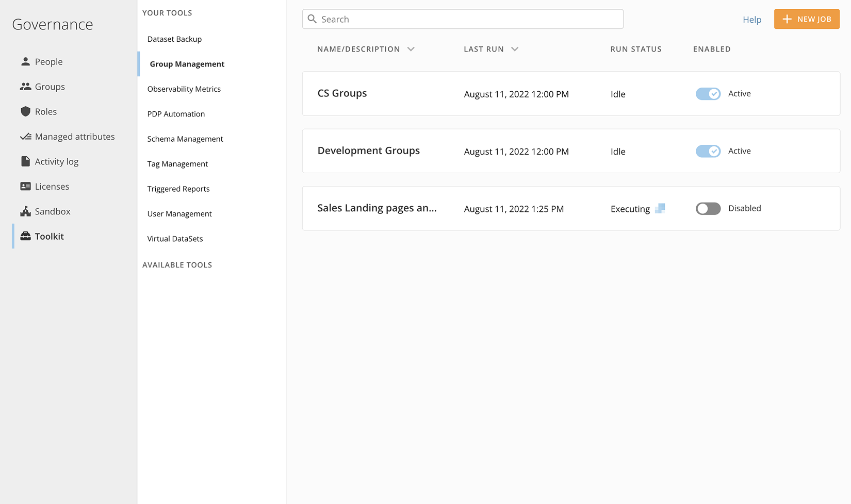Click the Disabled label
The width and height of the screenshot is (851, 504).
(x=745, y=208)
